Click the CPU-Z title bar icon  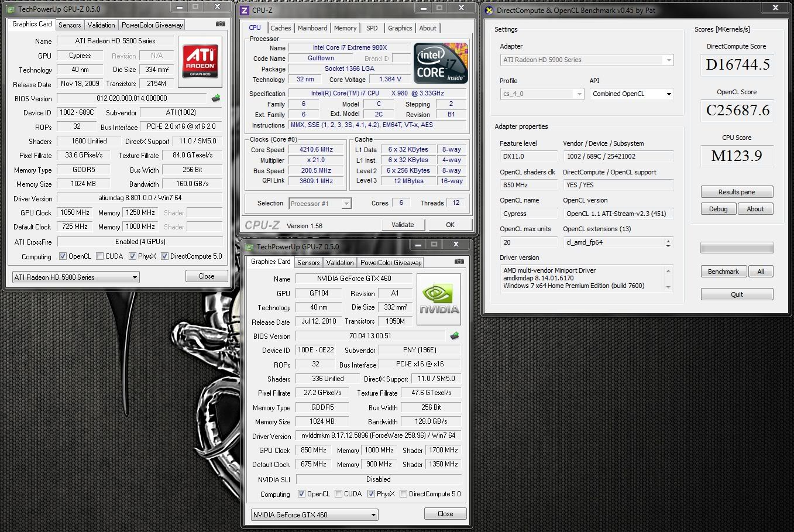tap(245, 10)
